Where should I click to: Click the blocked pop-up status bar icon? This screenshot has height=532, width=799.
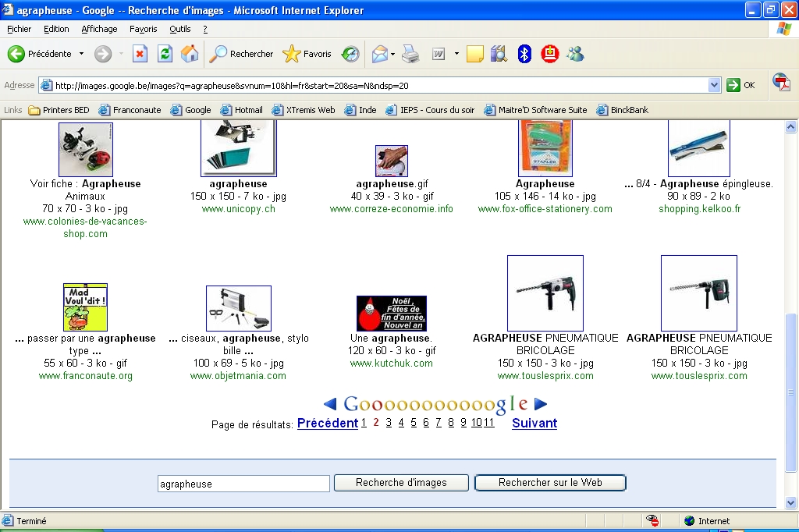[652, 521]
